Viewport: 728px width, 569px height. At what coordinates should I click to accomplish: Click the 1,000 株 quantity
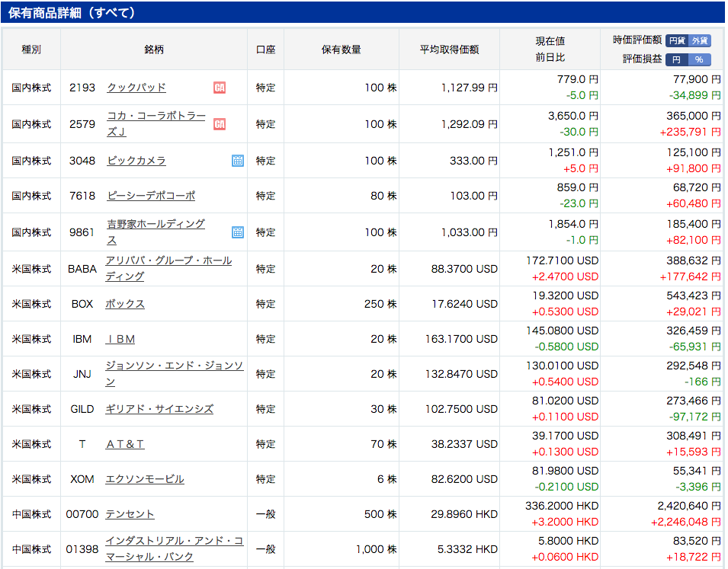point(377,549)
